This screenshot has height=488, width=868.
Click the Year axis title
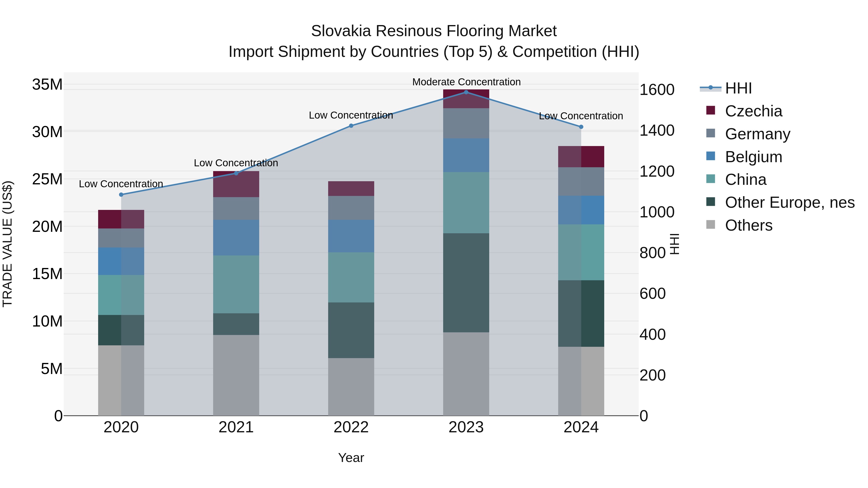[x=351, y=458]
